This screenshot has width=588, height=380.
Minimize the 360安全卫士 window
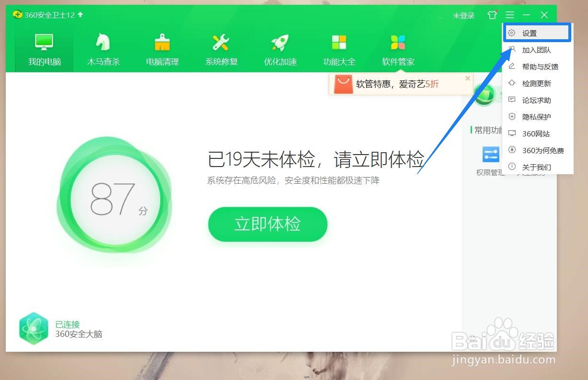tap(527, 15)
